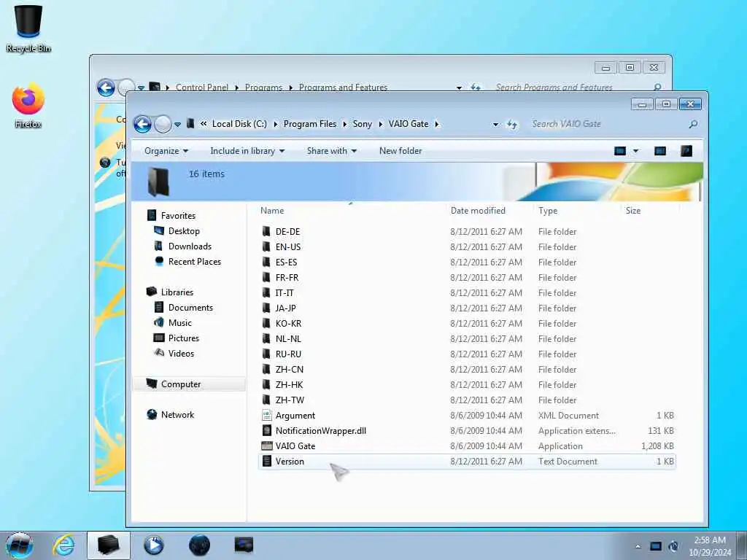The width and height of the screenshot is (747, 560).
Task: Click the search magnifier in VAIO Gate window
Action: point(693,124)
